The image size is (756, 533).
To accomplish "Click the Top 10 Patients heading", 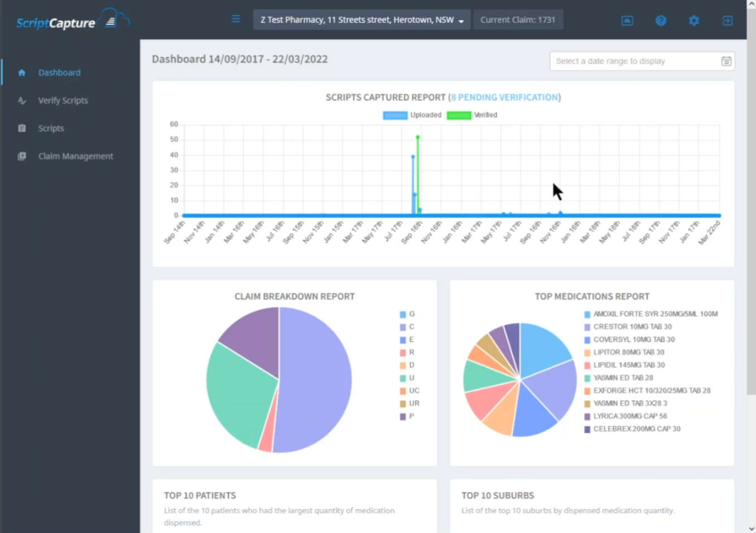I will pyautogui.click(x=200, y=496).
